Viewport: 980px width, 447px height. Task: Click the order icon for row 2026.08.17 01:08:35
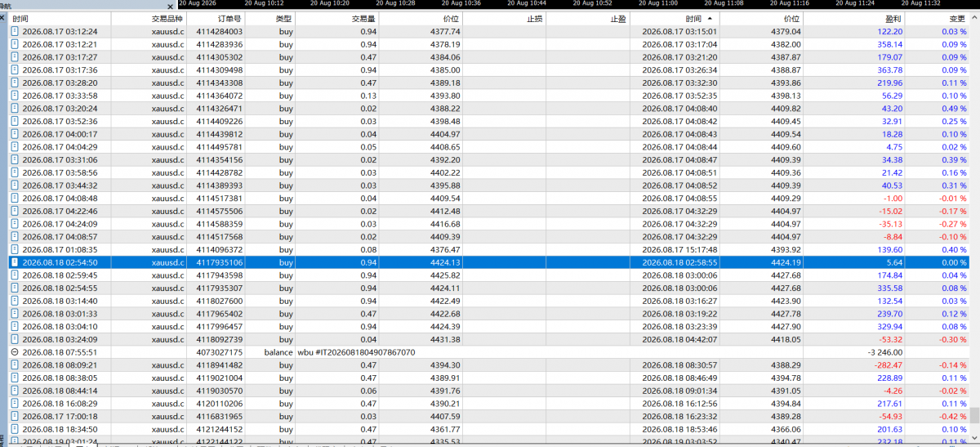click(x=15, y=249)
